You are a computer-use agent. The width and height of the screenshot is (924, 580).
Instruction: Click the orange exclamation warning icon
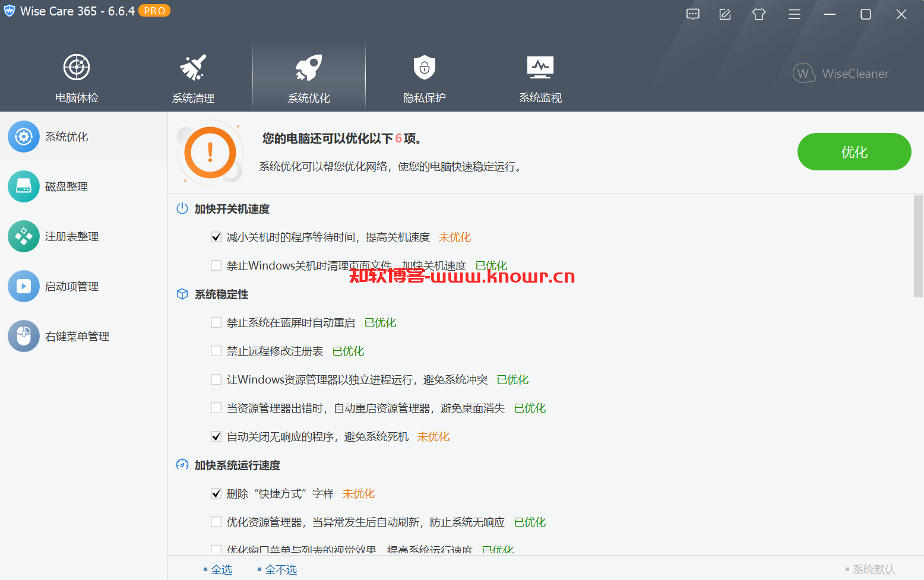[x=210, y=153]
